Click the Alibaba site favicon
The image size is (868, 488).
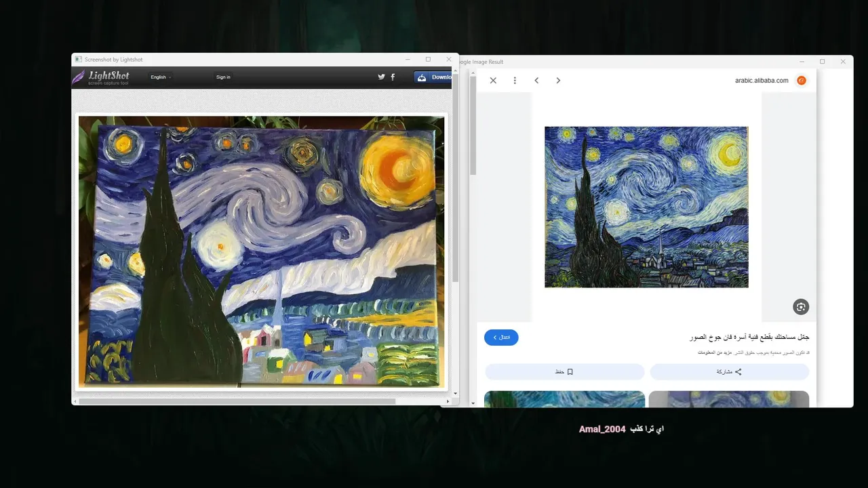click(x=802, y=80)
